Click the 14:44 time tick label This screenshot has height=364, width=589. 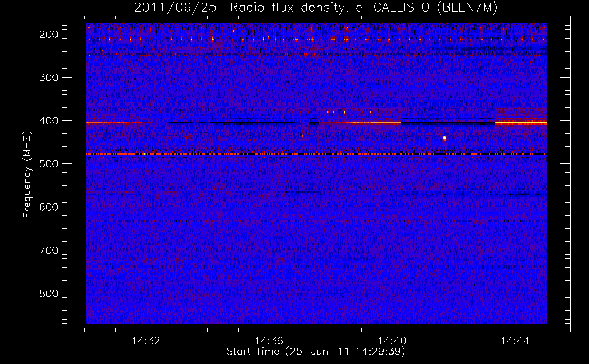tap(515, 341)
